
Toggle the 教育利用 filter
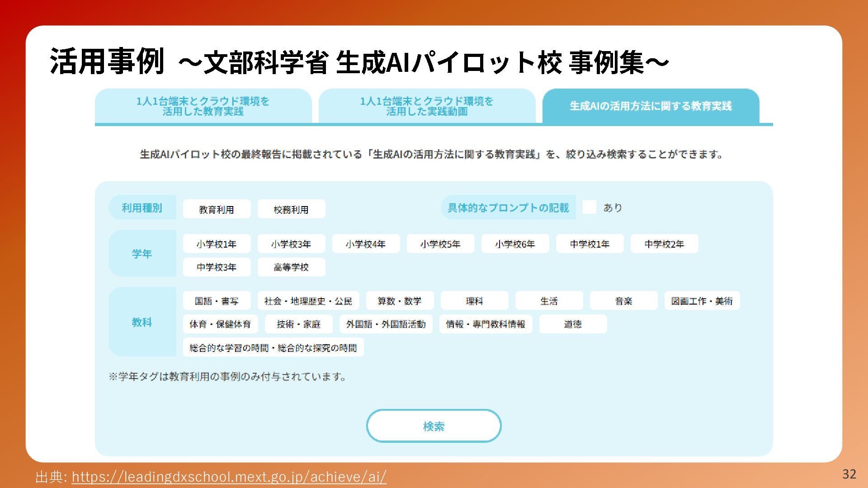217,209
